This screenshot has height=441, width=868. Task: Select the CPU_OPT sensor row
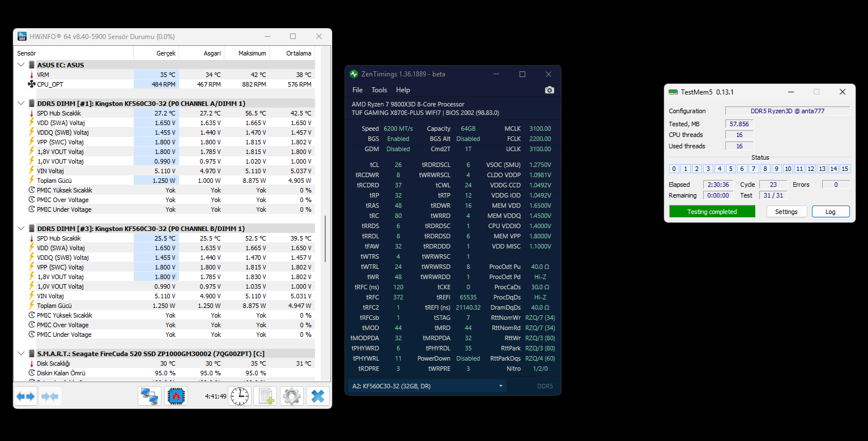[x=164, y=84]
